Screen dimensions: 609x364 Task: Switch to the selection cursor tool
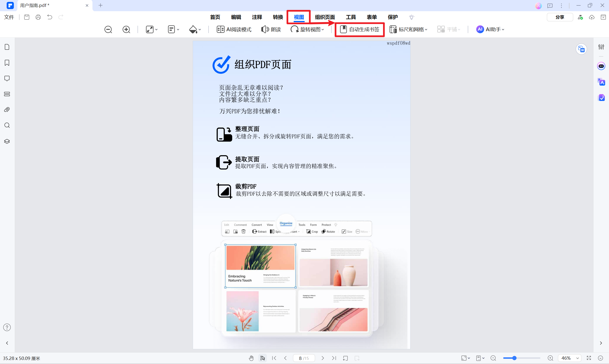click(262, 358)
